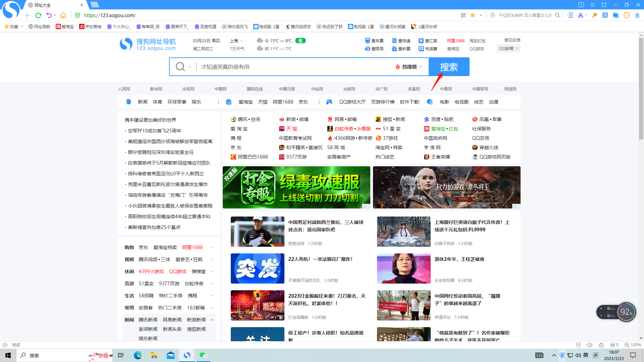
Task: Open the key password manager icon
Action: coord(594,15)
